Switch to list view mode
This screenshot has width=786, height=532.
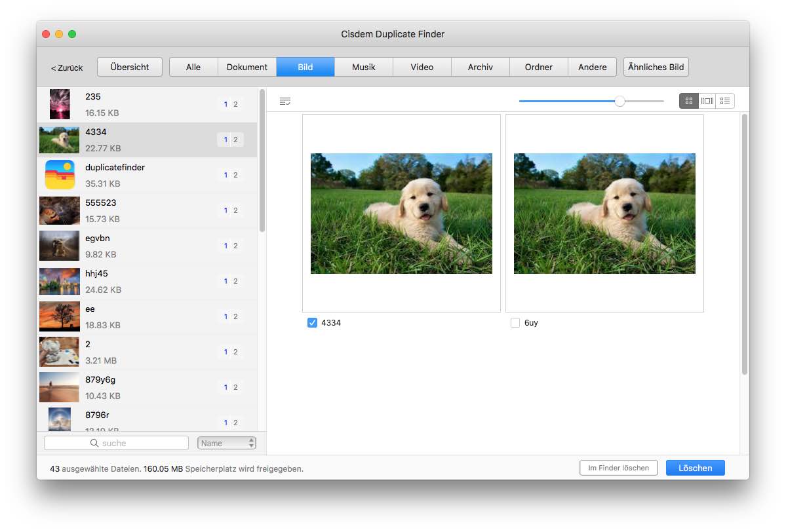click(x=725, y=101)
